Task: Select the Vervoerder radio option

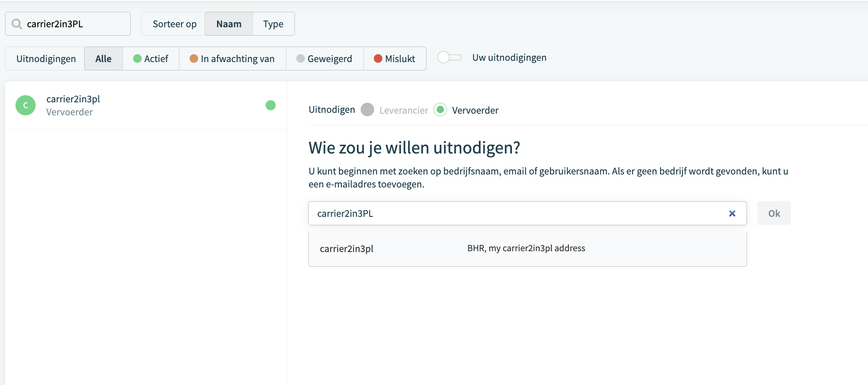Action: (440, 110)
